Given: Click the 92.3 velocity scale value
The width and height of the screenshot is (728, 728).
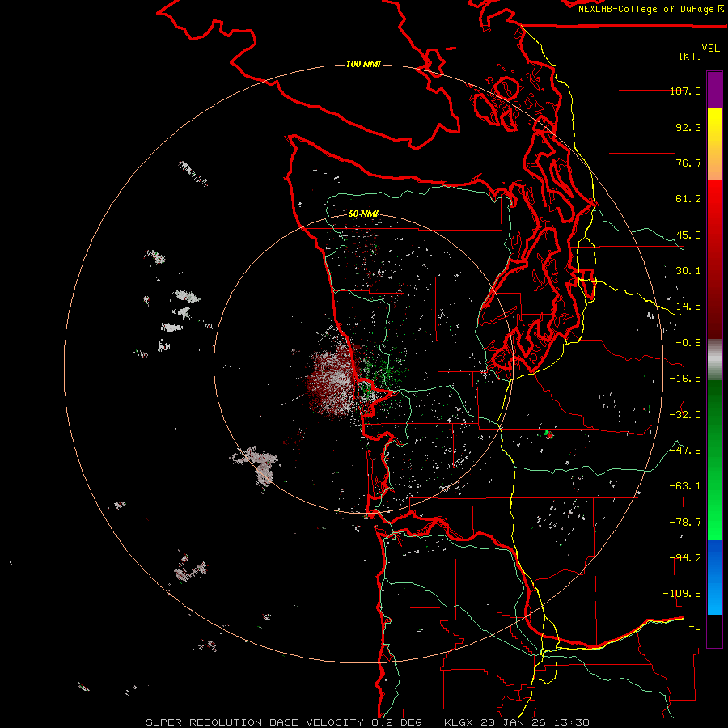Looking at the screenshot, I should [688, 127].
